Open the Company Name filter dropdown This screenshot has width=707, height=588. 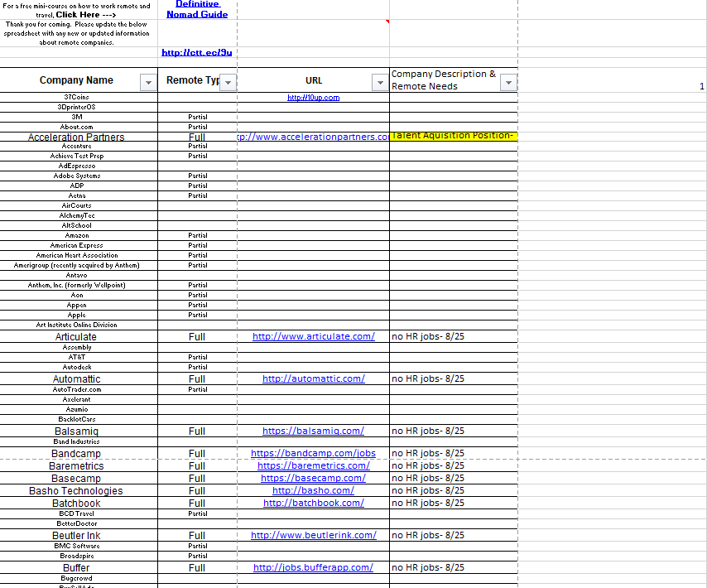click(x=148, y=83)
